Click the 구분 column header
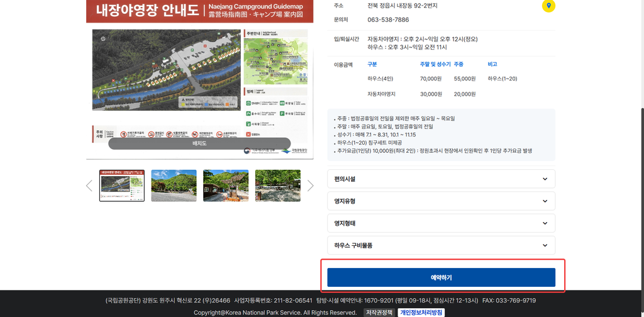 click(x=372, y=64)
